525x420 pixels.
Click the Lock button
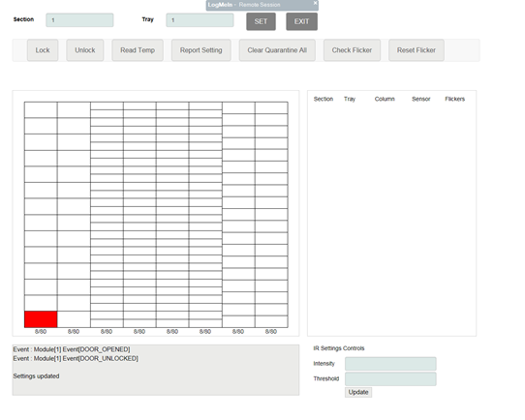tap(43, 50)
